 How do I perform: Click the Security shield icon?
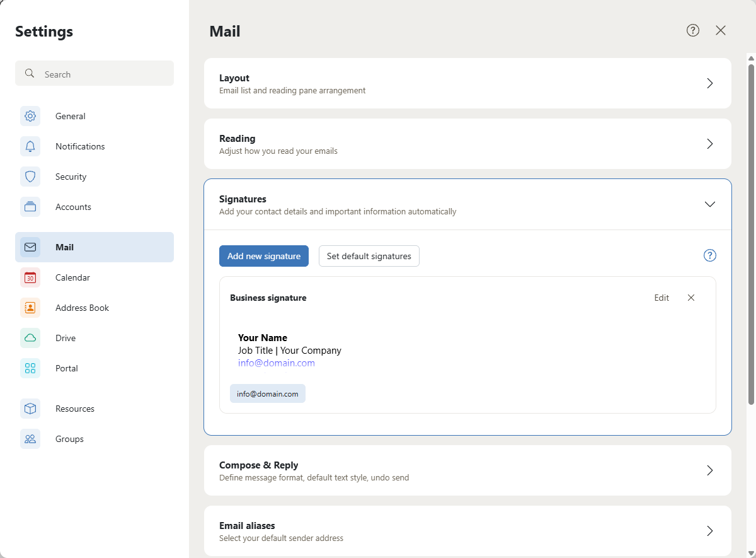tap(30, 177)
